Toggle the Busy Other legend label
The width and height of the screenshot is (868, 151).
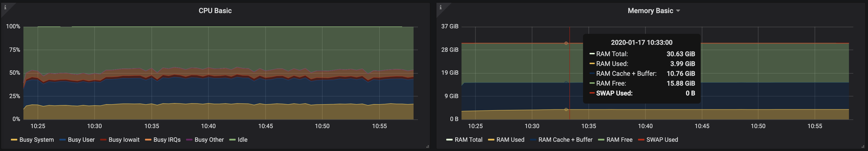(209, 140)
